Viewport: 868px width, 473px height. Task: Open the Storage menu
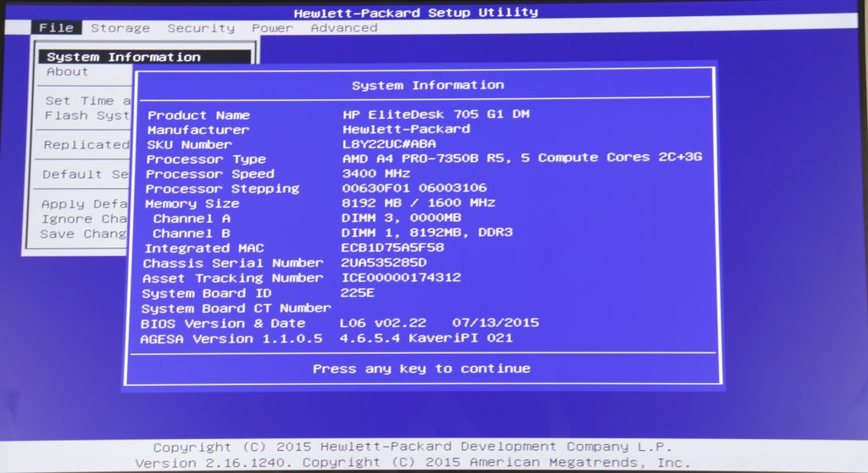(x=120, y=28)
